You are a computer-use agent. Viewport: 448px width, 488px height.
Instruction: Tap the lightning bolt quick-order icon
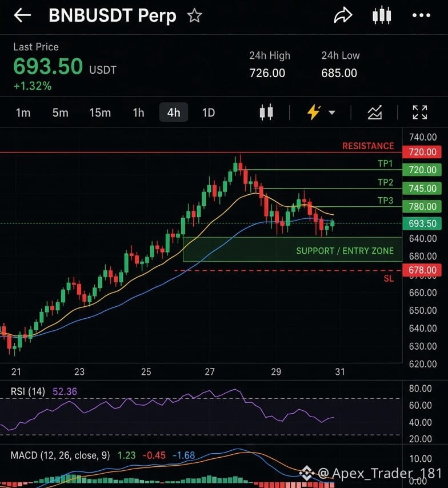tap(314, 113)
